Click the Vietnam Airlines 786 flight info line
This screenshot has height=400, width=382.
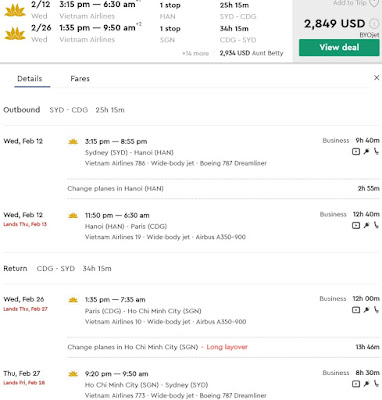coord(176,163)
